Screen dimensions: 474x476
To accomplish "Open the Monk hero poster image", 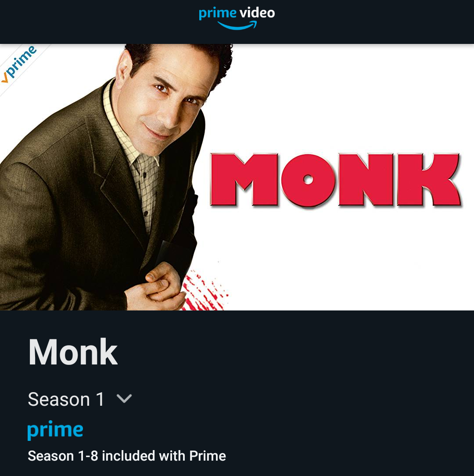I will tap(237, 177).
